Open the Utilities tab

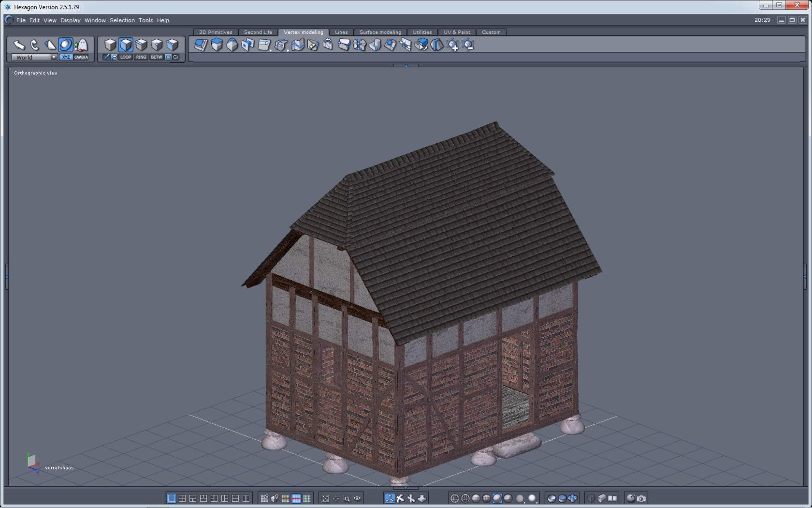coord(422,32)
